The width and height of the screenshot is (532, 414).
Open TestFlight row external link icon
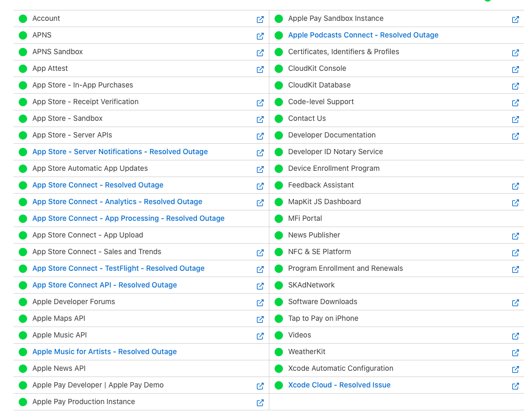pyautogui.click(x=260, y=269)
